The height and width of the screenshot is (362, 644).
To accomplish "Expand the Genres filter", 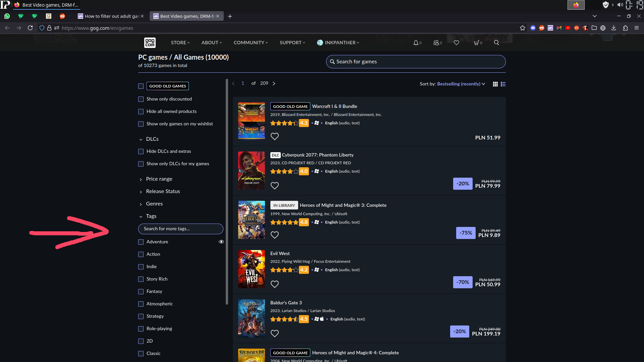I will [x=151, y=204].
